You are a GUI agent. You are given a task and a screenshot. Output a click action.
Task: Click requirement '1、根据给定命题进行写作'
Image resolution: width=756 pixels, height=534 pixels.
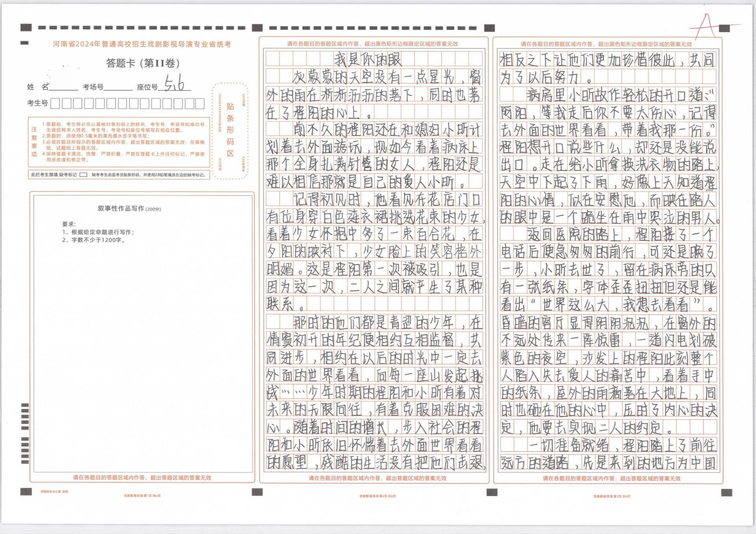[x=98, y=232]
